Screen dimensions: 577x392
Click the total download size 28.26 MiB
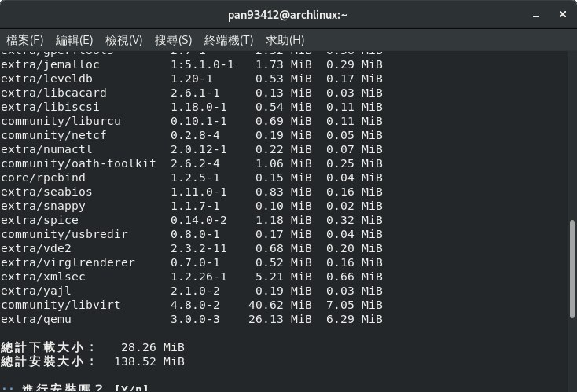[153, 347]
